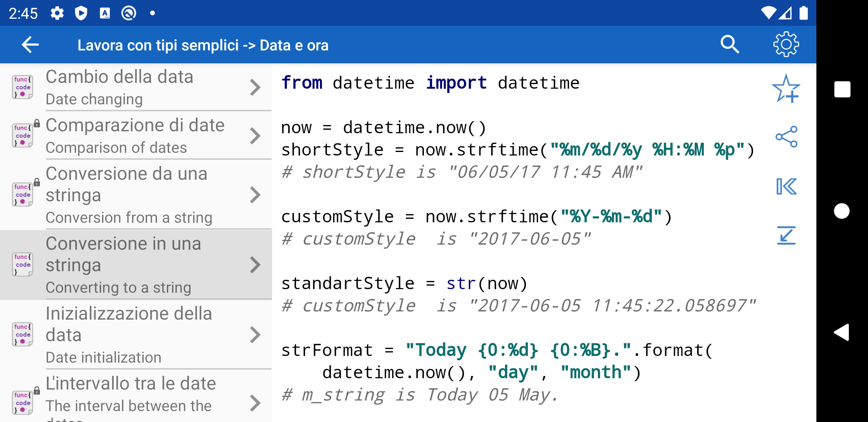
Task: Go back using the toolbar arrow
Action: (30, 45)
